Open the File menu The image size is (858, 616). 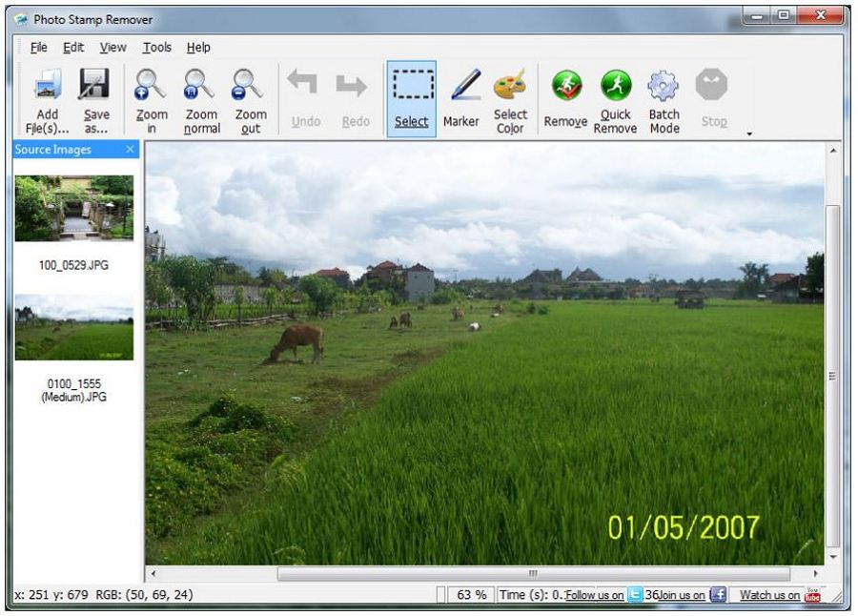click(38, 48)
